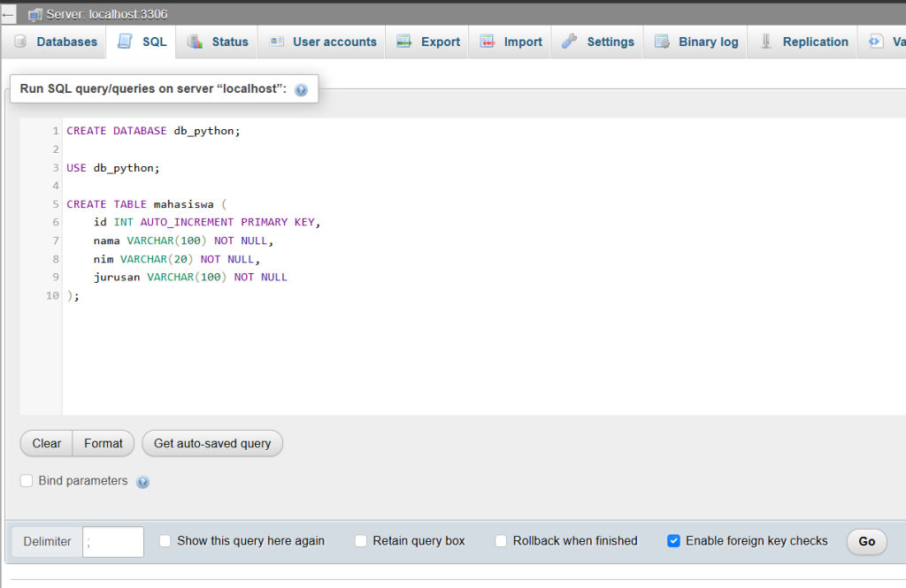
Task: Tick Show this query here again
Action: [165, 540]
